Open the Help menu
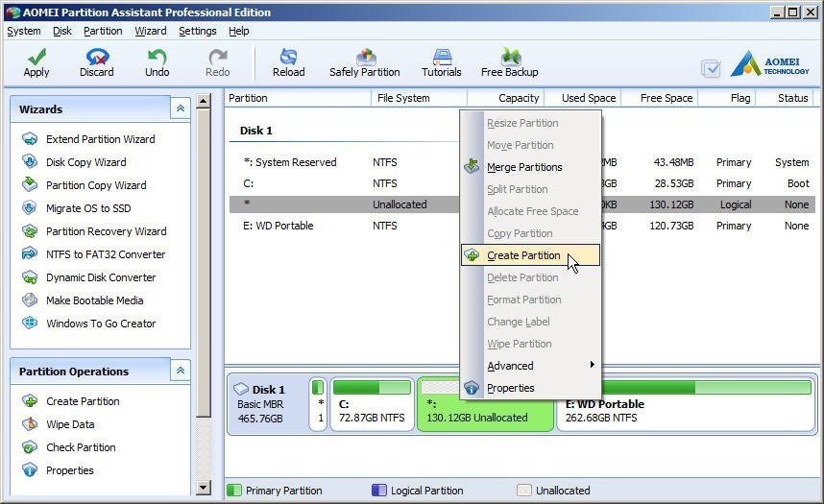Image resolution: width=824 pixels, height=504 pixels. (238, 31)
